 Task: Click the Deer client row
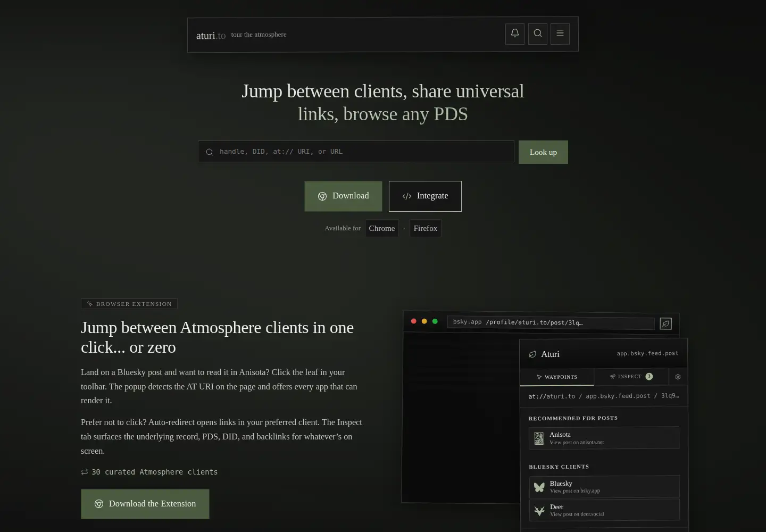pyautogui.click(x=604, y=510)
